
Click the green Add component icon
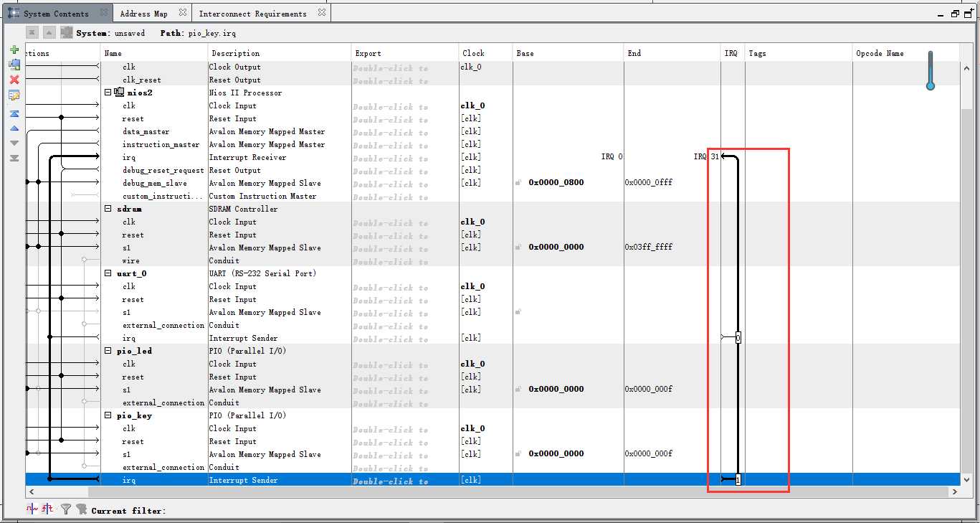14,50
